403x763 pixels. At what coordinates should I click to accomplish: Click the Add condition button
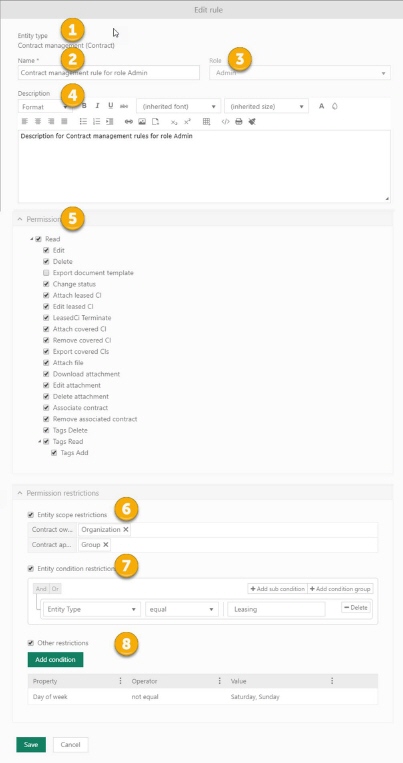[x=55, y=660]
